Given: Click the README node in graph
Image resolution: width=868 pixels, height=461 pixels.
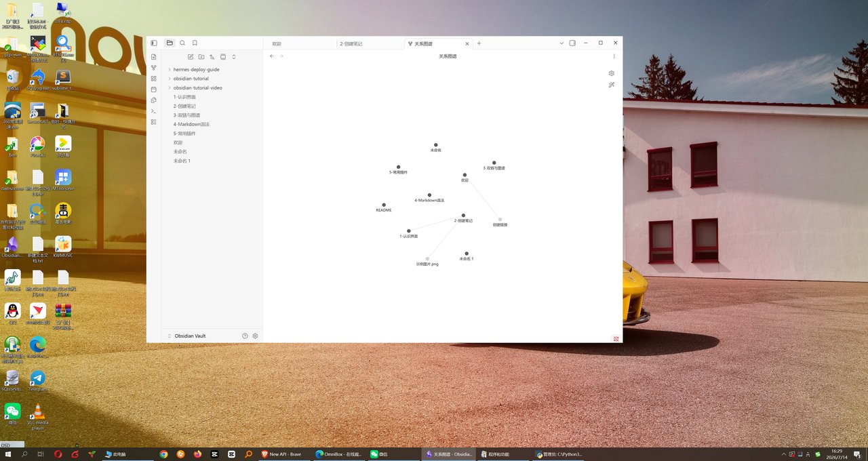Looking at the screenshot, I should pyautogui.click(x=384, y=205).
